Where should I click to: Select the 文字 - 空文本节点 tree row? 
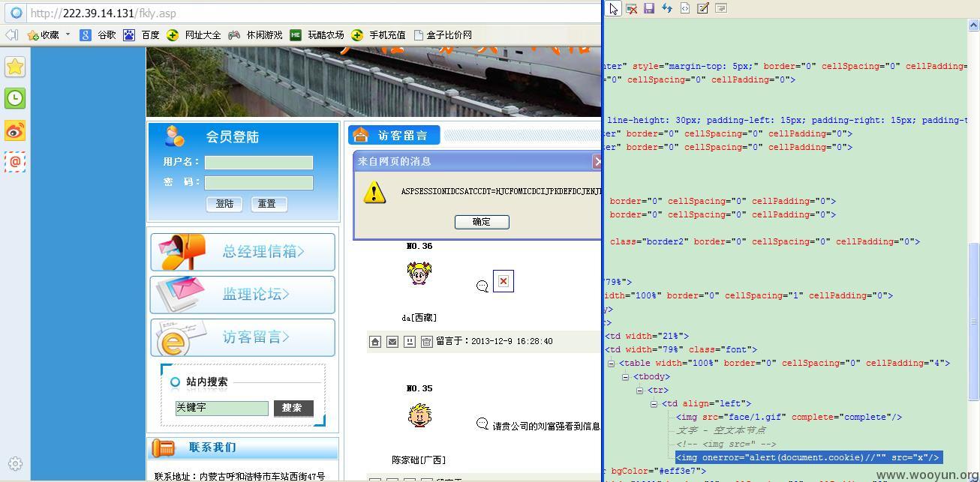720,431
